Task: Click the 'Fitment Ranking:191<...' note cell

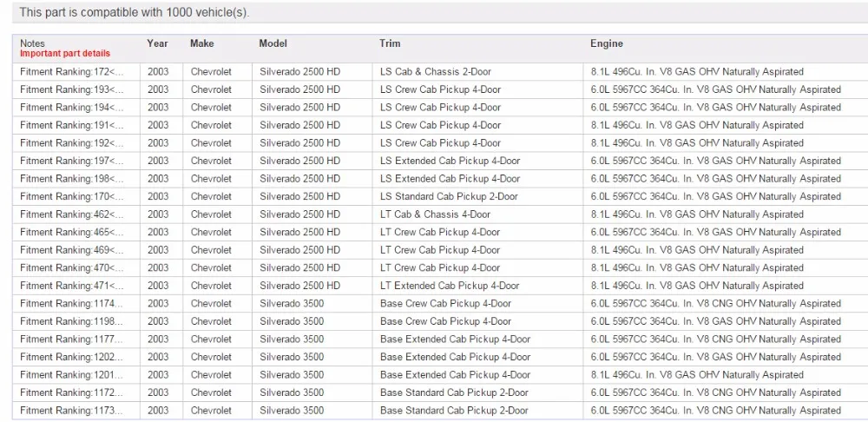Action: [x=76, y=125]
